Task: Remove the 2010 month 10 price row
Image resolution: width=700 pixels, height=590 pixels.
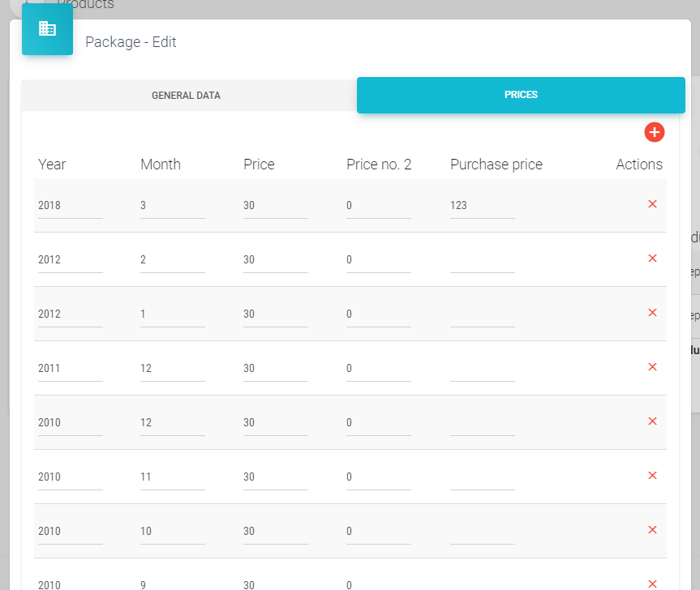Action: point(652,530)
